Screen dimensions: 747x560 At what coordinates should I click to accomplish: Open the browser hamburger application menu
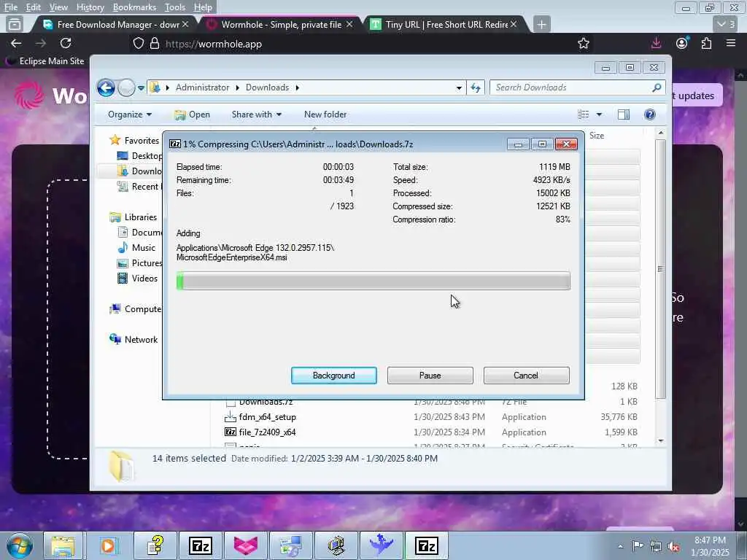[731, 43]
